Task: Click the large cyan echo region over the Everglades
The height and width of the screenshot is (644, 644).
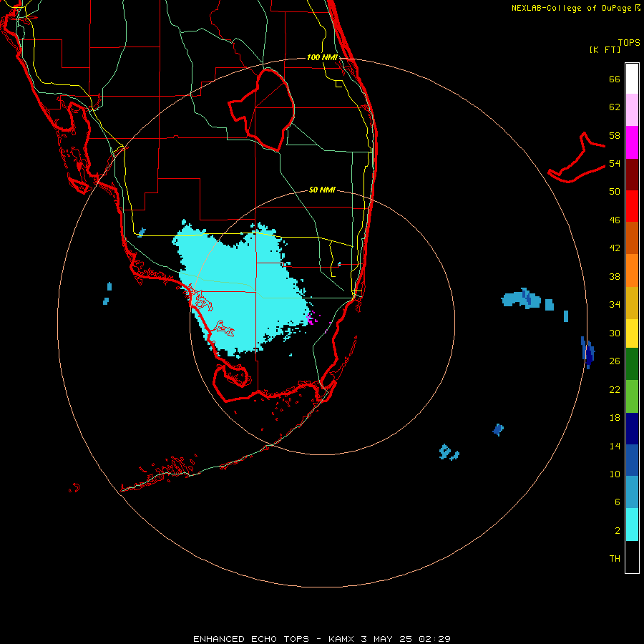Action: tap(243, 292)
